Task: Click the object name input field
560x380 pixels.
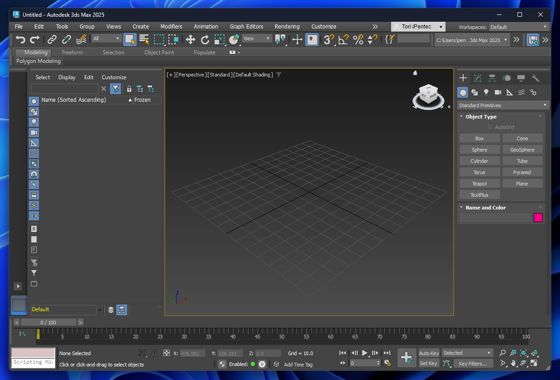Action: point(495,218)
